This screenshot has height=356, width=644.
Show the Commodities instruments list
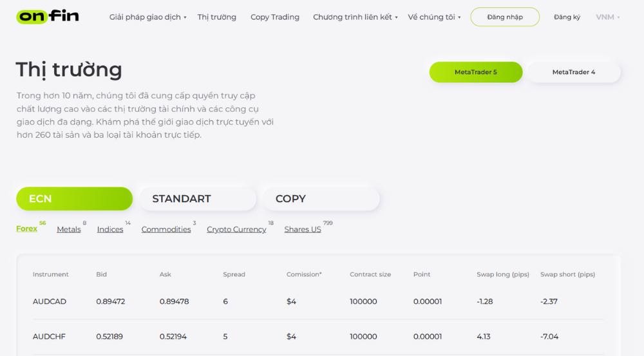(166, 230)
